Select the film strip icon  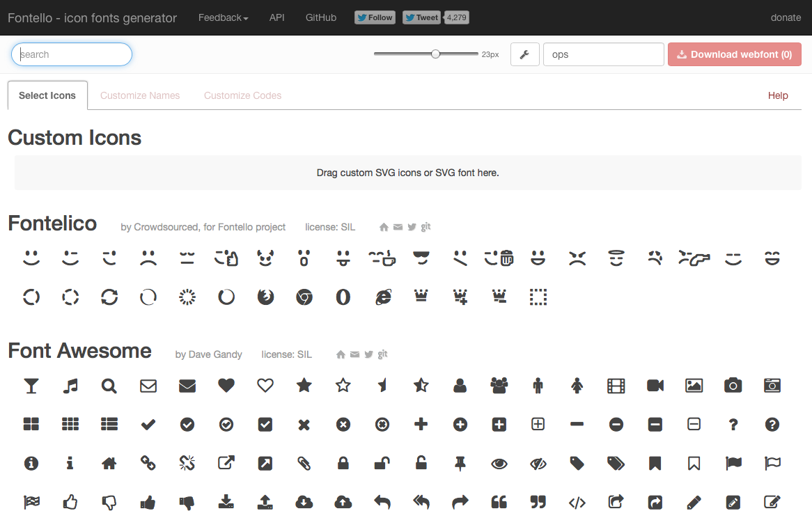click(x=616, y=386)
